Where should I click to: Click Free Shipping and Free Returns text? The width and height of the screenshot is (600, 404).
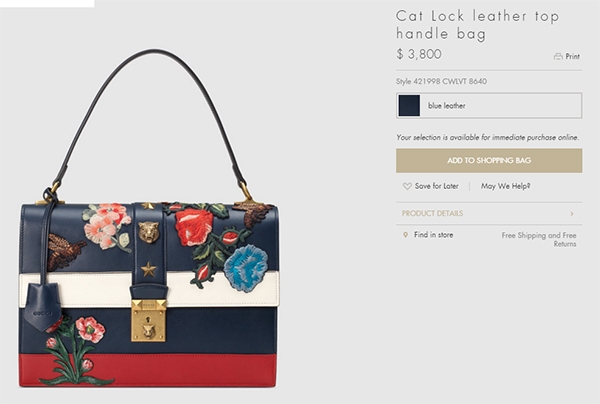[x=539, y=239]
